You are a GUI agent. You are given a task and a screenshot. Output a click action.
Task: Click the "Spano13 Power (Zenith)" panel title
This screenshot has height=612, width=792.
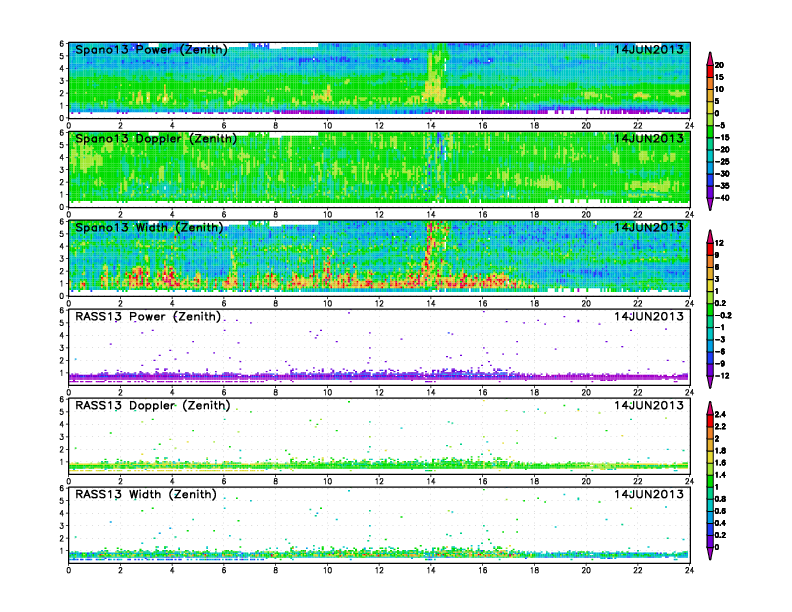[151, 50]
